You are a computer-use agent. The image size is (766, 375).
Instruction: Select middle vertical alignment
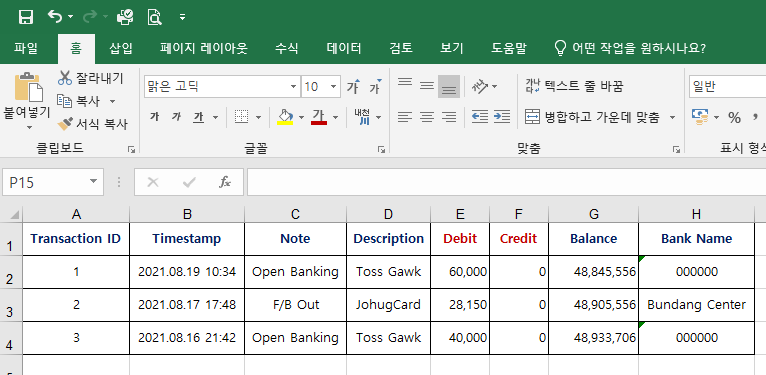click(426, 86)
